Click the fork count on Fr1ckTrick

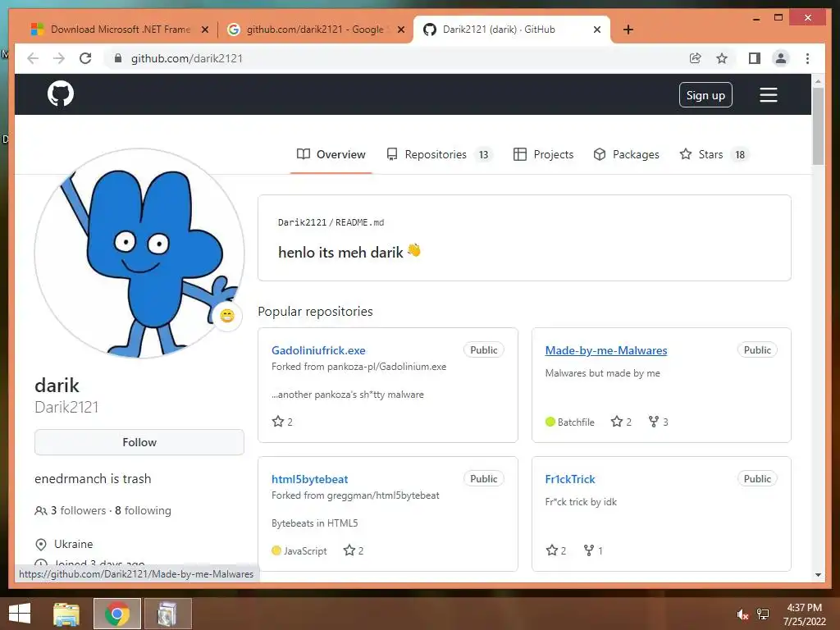click(x=593, y=550)
